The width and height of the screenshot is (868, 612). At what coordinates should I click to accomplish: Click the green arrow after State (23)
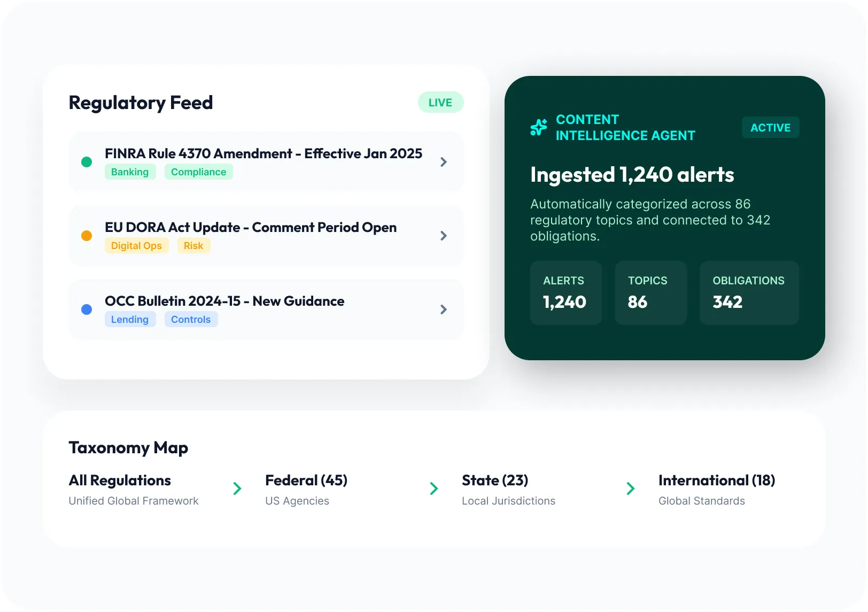point(631,489)
